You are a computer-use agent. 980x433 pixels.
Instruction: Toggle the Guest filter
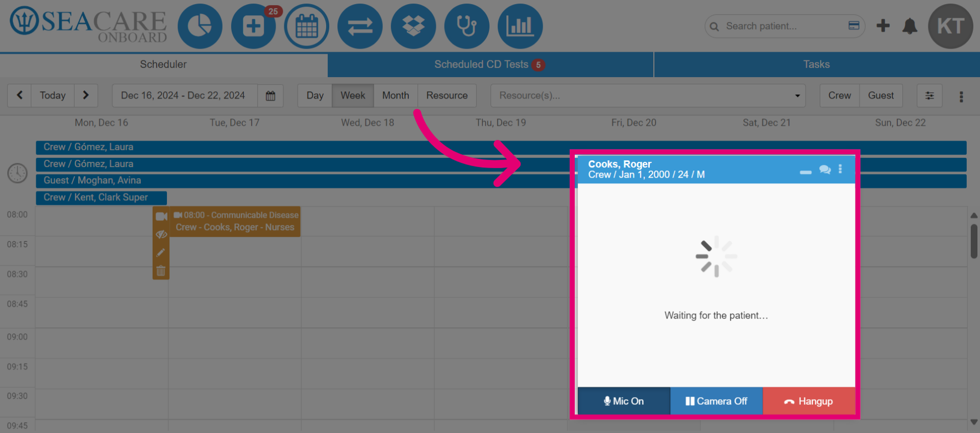[x=881, y=95]
